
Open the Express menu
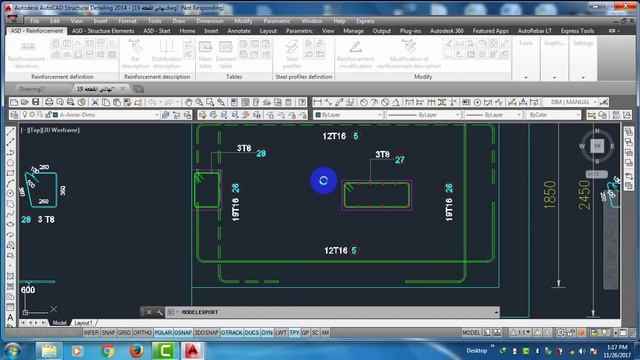pos(365,21)
